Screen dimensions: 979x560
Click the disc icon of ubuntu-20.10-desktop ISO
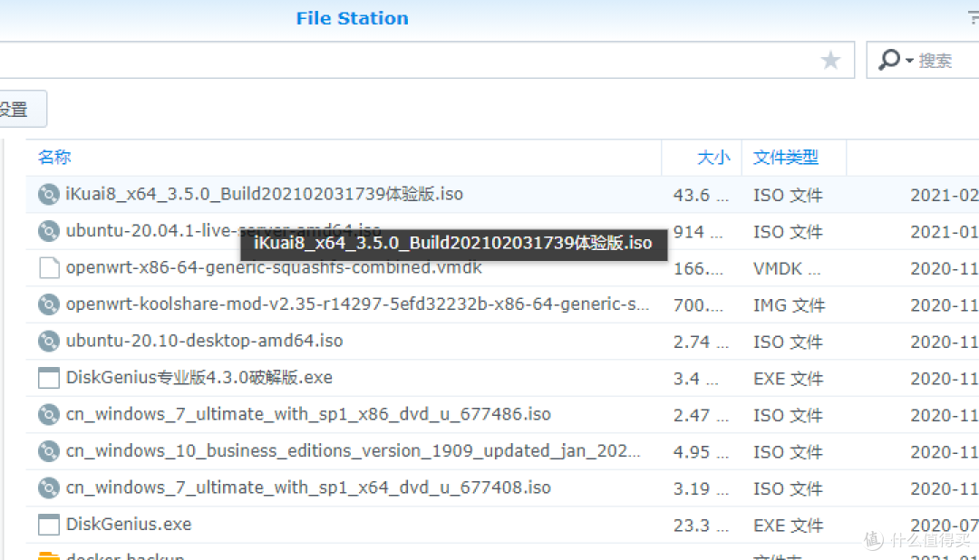[x=48, y=341]
